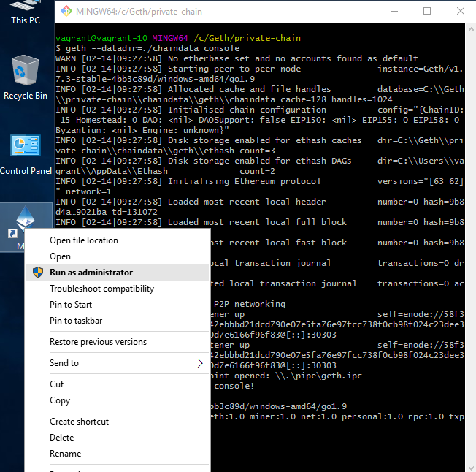Choose Rename in the context menu
476x472 pixels.
click(x=118, y=454)
